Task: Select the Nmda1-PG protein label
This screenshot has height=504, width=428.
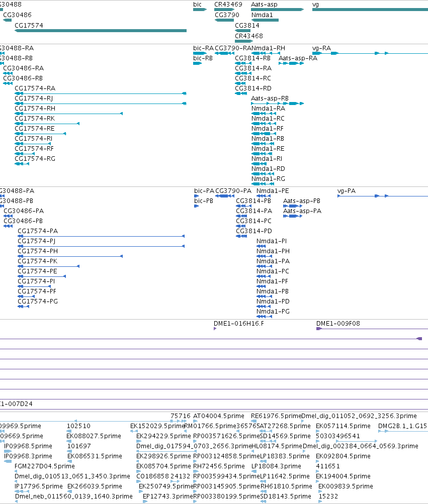Action: click(x=273, y=312)
